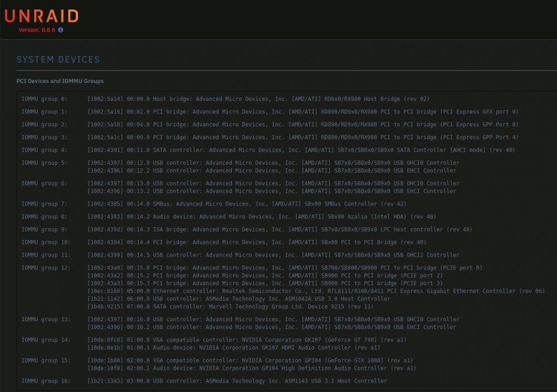Select ASM1143 USB 3.1 Host Controller line

click(237, 381)
